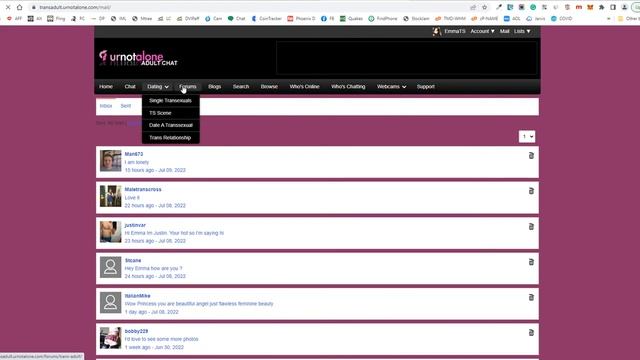Go to Forums in navigation bar

(x=188, y=87)
